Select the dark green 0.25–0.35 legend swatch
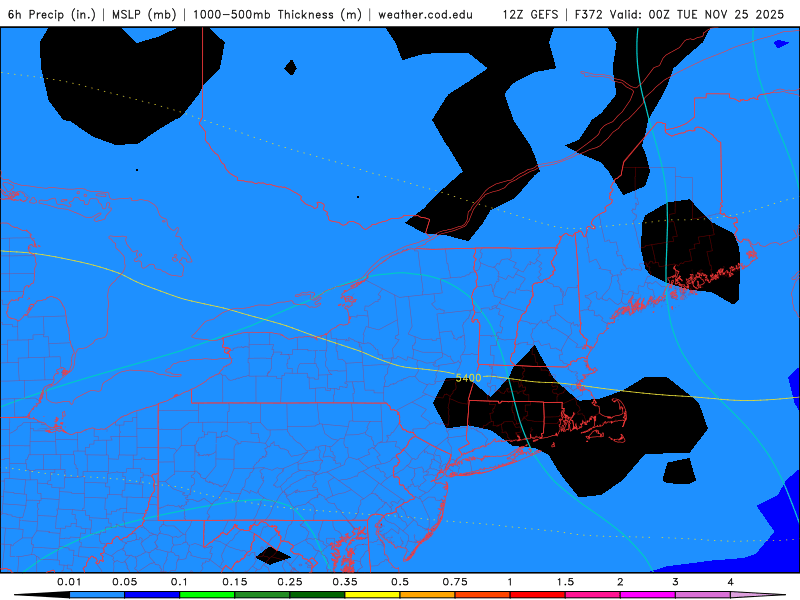800x600 pixels. point(317,595)
